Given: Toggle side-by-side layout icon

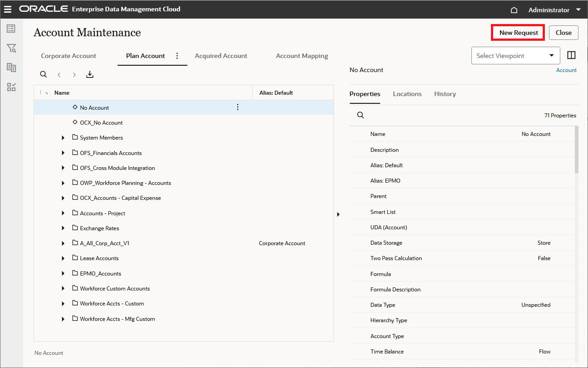Looking at the screenshot, I should point(571,55).
